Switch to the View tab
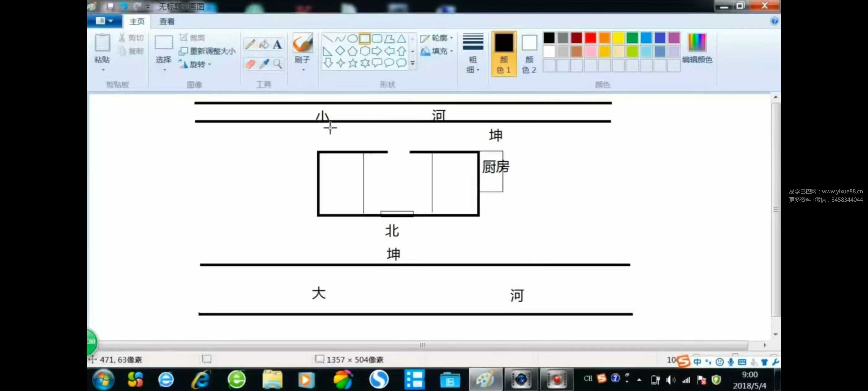Image resolution: width=868 pixels, height=391 pixels. [x=167, y=22]
